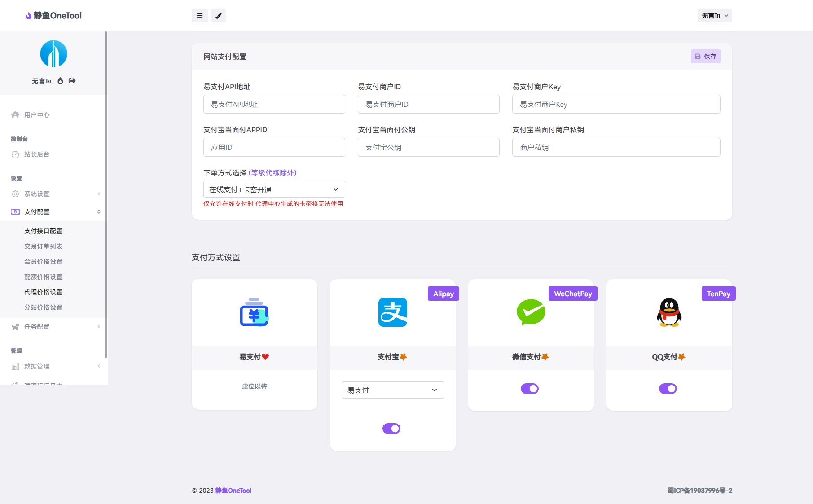
Task: Click the 易支付 wallet icon
Action: (x=254, y=312)
